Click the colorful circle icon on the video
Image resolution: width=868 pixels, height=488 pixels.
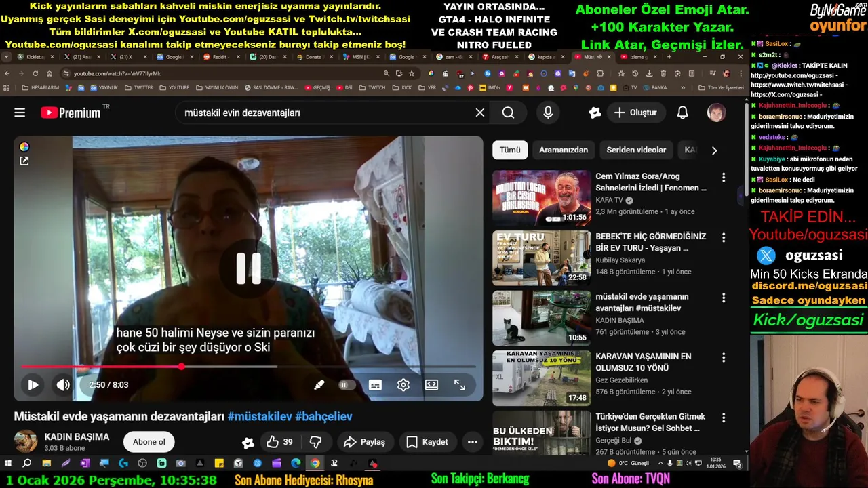(24, 146)
